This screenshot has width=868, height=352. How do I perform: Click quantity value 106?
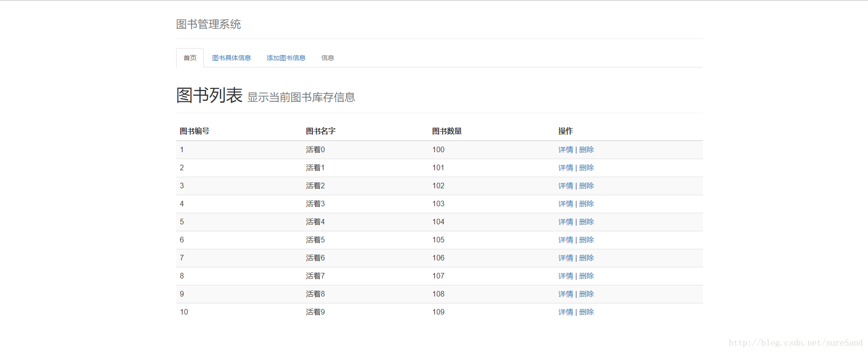438,258
